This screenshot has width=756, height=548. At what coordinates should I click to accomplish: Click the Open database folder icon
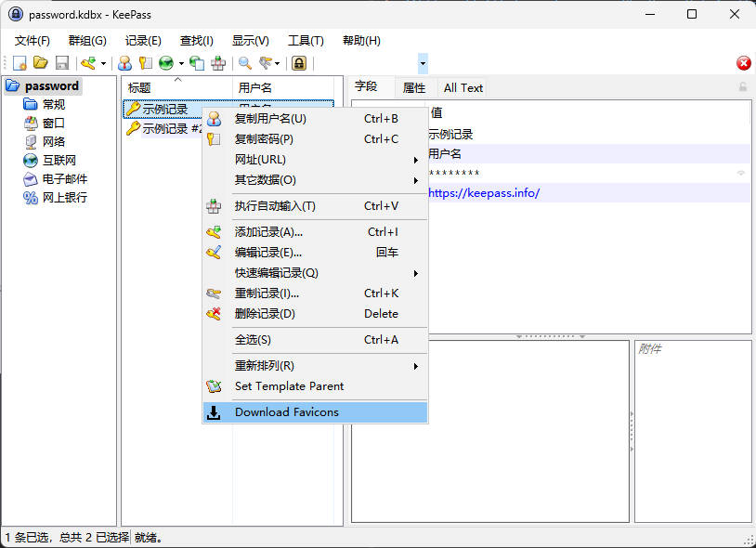pyautogui.click(x=41, y=63)
